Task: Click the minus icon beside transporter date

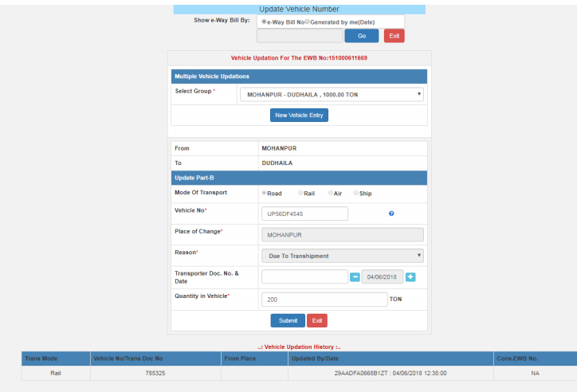Action: tap(355, 276)
